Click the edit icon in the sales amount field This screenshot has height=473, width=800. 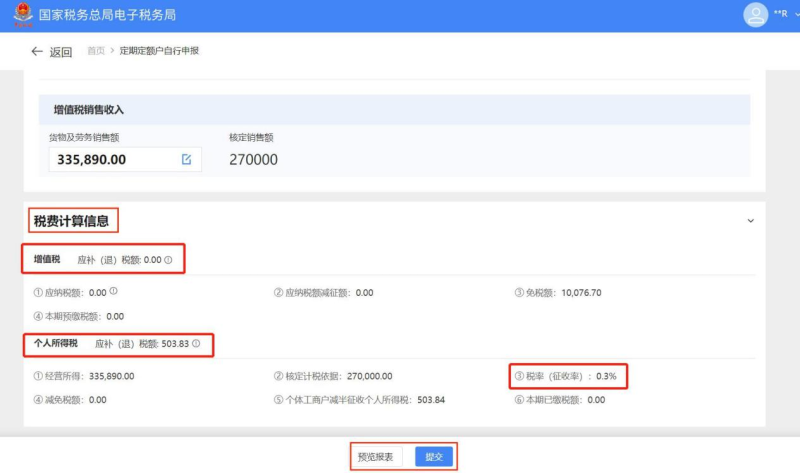click(x=186, y=159)
